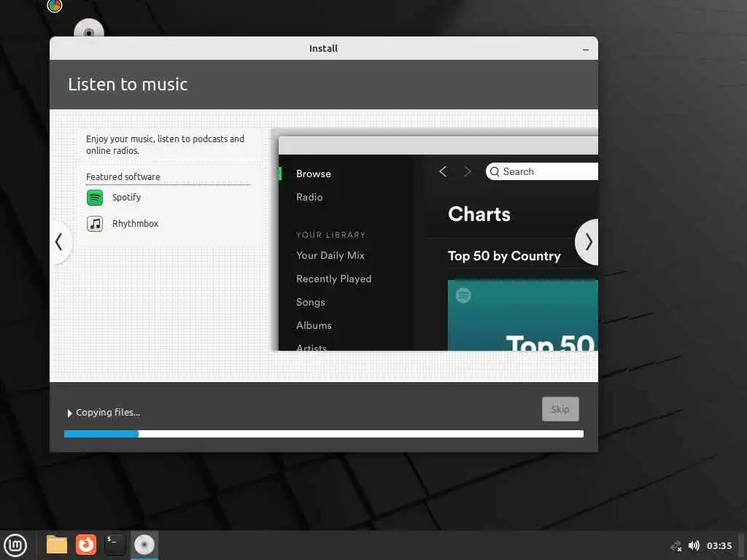The image size is (747, 560).
Task: Click Radio in the Spotify preview
Action: (x=309, y=197)
